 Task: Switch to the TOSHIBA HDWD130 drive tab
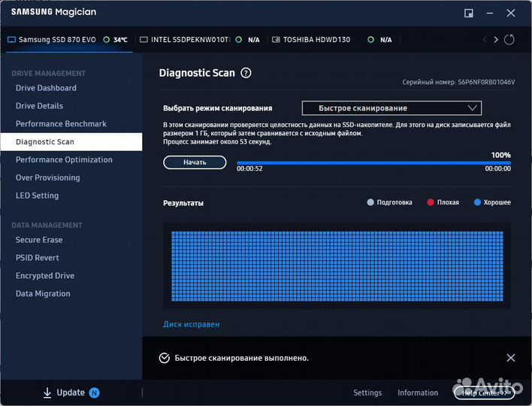[316, 40]
